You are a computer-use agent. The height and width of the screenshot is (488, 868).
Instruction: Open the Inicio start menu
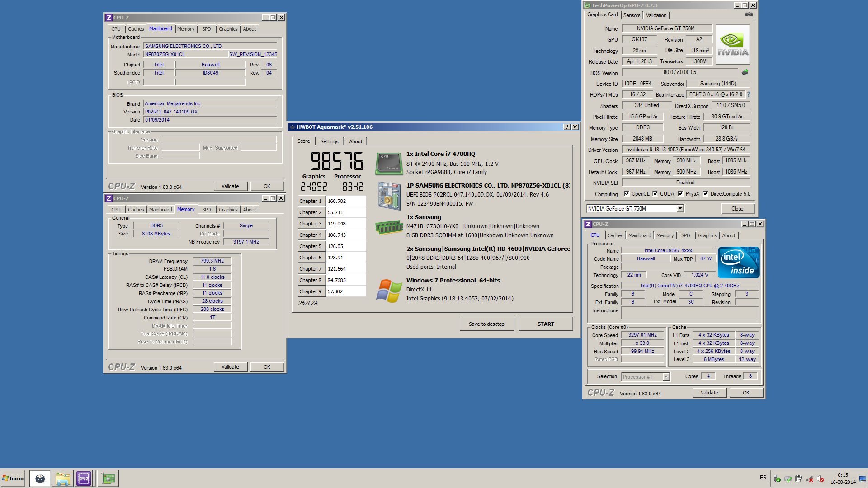click(13, 478)
